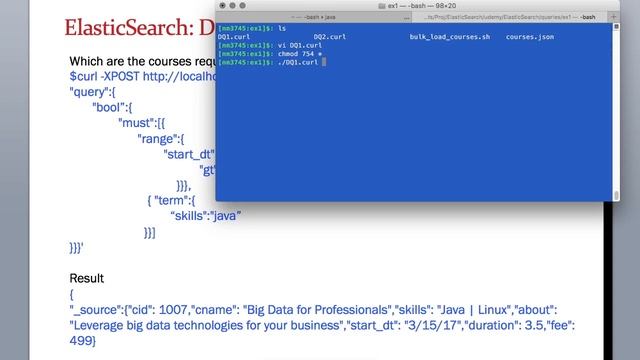The image size is (640, 360).
Task: Click the "range":{ line on the slide
Action: click(161, 139)
